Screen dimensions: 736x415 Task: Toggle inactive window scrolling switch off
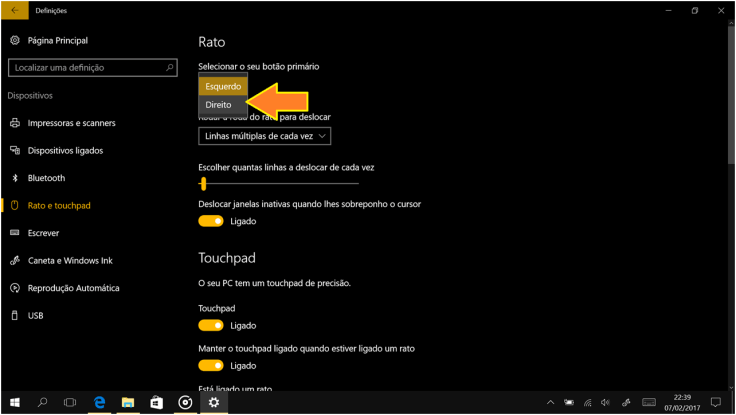click(x=211, y=221)
